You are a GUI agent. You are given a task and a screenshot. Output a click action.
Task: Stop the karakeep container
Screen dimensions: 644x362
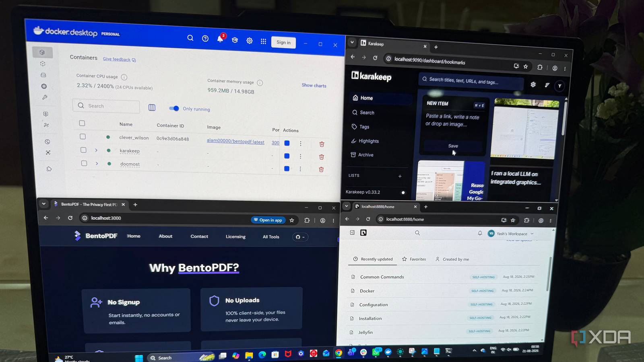pyautogui.click(x=287, y=156)
